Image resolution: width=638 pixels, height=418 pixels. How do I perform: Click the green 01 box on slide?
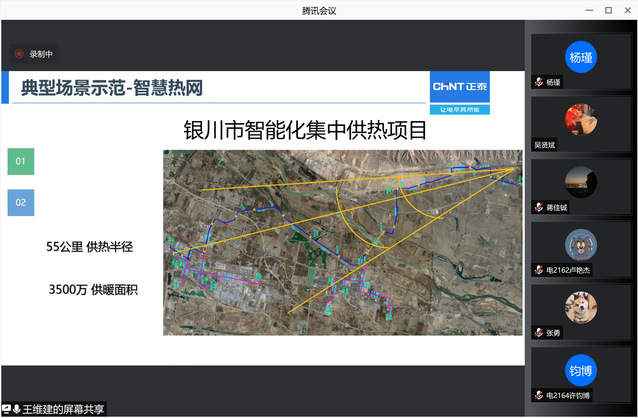[x=20, y=161]
